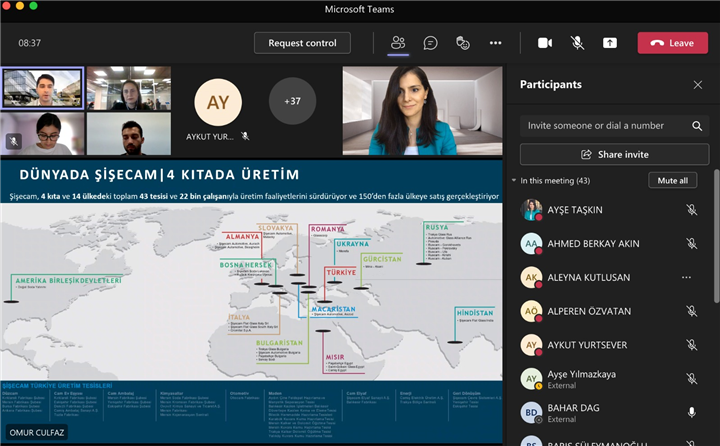Select the AK avatar of ALEYNA KUTLUSAN
Image resolution: width=720 pixels, height=446 pixels.
click(531, 277)
